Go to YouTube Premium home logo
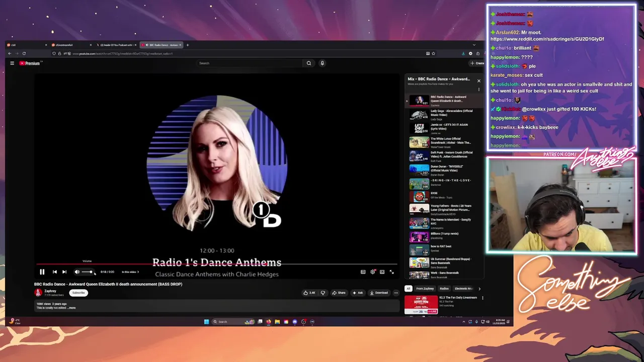Image resolution: width=644 pixels, height=362 pixels. pos(30,63)
